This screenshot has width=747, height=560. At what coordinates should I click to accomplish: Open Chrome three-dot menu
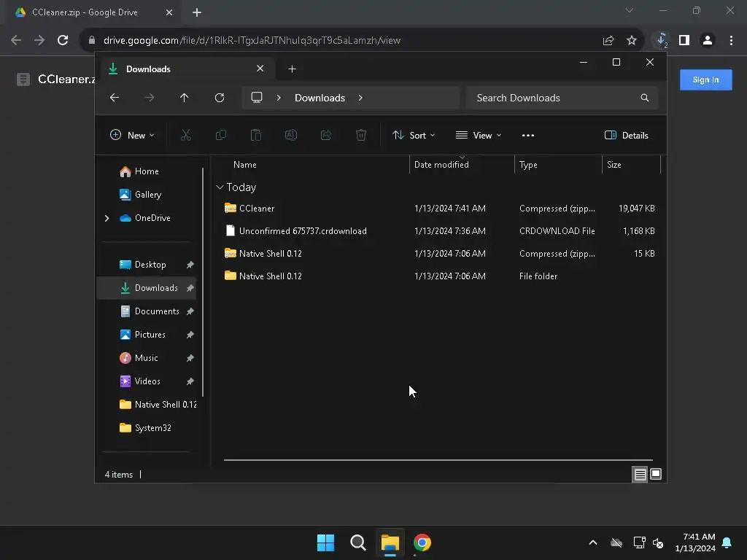click(731, 40)
